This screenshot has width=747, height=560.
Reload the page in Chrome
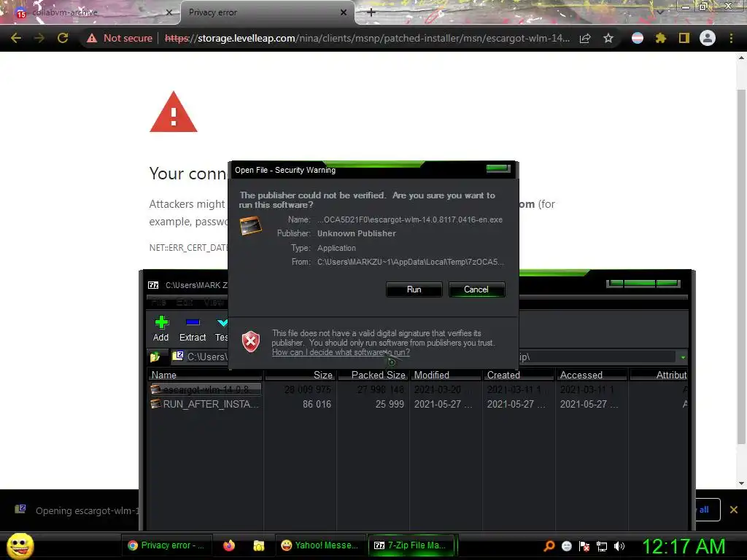coord(63,38)
